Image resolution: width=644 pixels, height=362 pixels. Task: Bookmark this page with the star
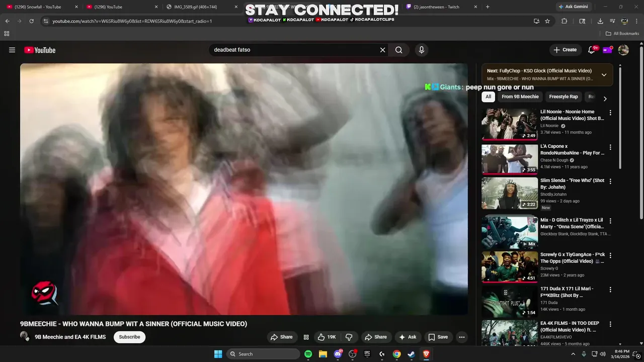pyautogui.click(x=547, y=21)
